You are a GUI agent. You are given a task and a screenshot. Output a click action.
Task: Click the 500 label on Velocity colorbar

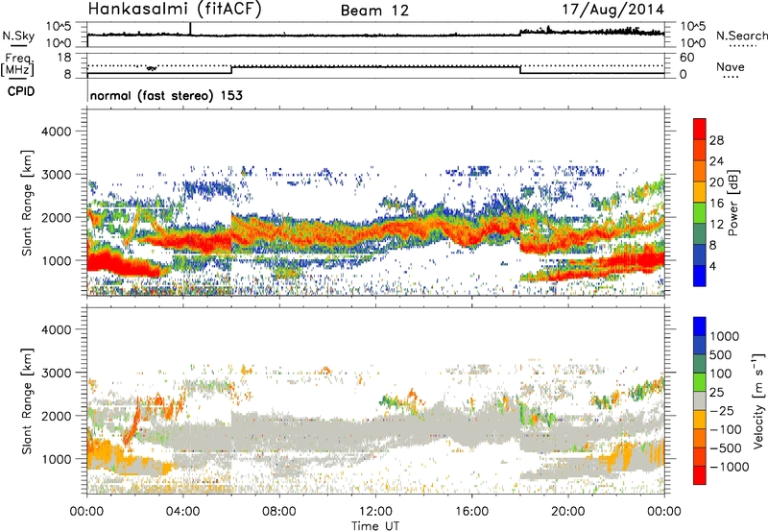tap(721, 354)
